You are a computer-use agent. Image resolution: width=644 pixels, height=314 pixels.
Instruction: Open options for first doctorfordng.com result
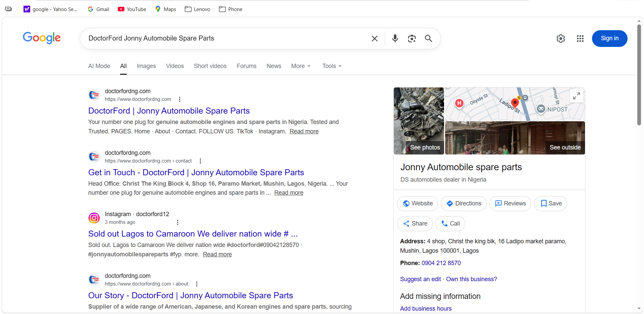click(x=180, y=99)
